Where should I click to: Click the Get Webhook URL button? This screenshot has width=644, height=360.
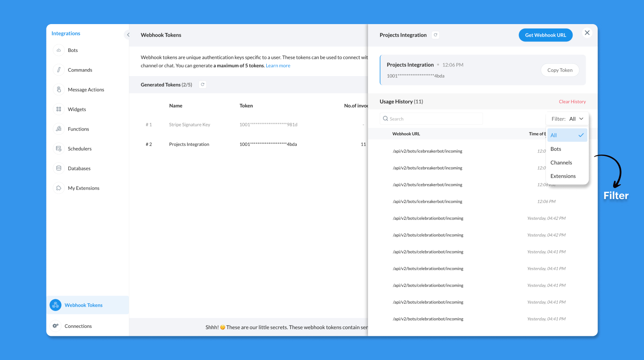click(545, 35)
